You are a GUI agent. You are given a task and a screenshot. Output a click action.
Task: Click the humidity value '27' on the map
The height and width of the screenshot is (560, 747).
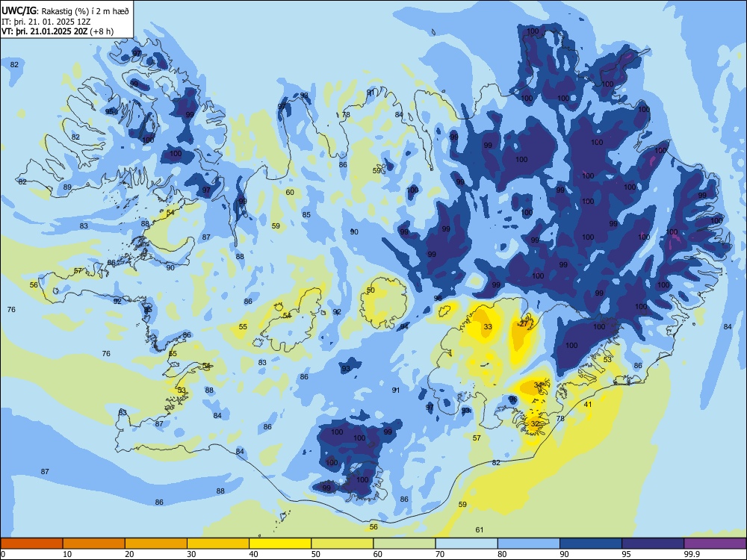point(524,323)
